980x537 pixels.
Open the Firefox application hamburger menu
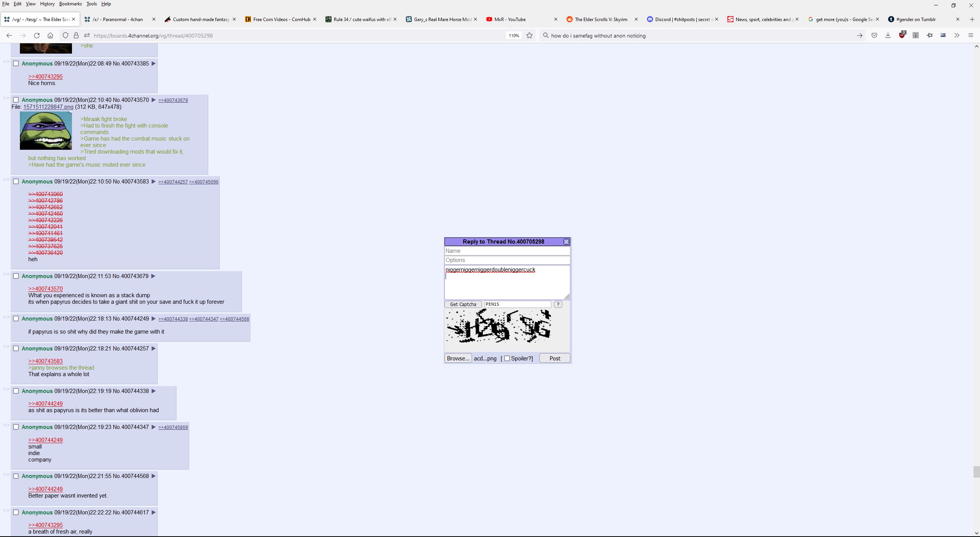point(970,35)
